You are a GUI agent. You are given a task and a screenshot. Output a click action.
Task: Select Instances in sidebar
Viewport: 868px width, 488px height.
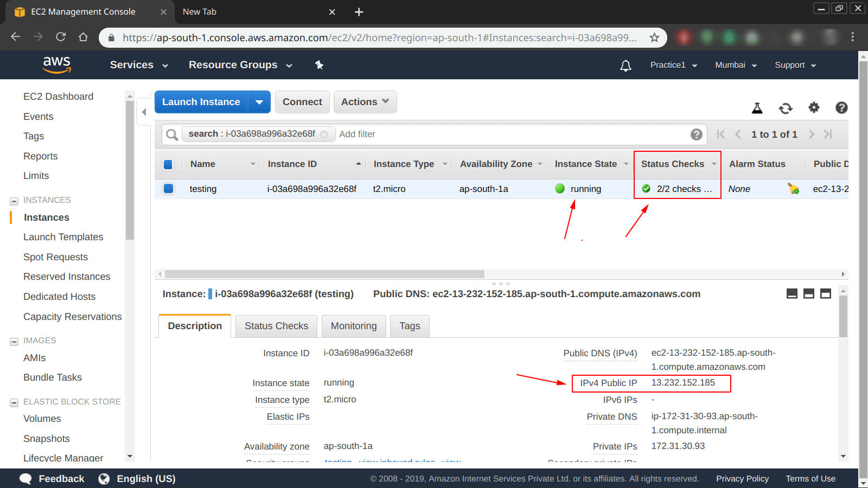(x=47, y=217)
